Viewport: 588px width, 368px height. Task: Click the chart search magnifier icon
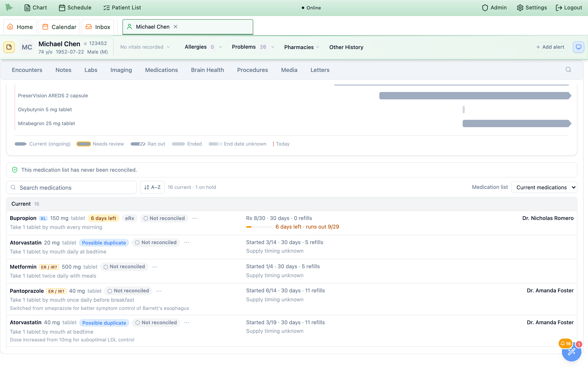[568, 70]
